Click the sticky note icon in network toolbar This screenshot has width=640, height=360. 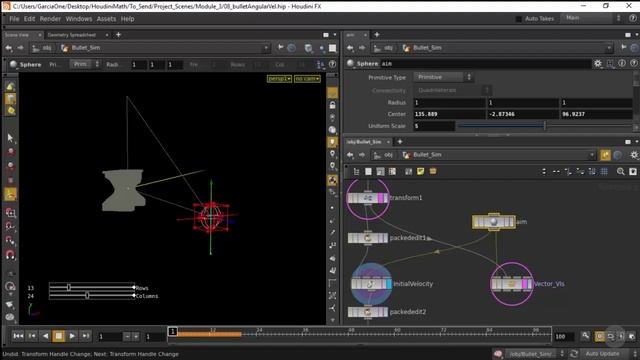coord(420,171)
